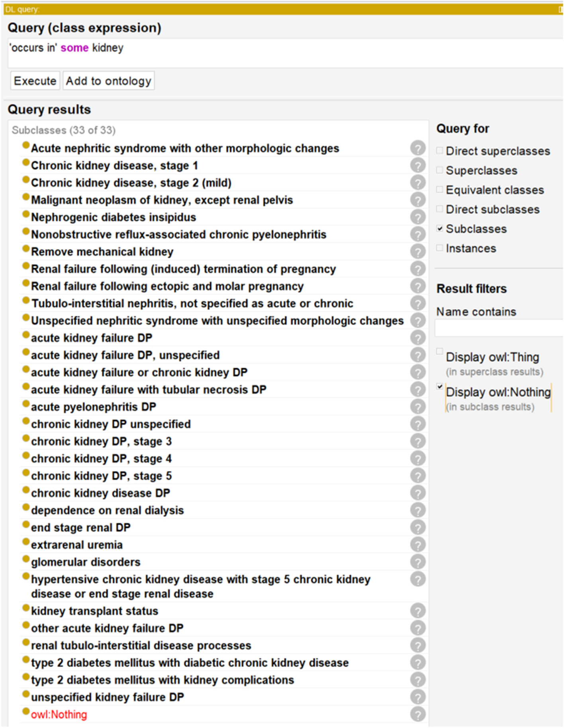This screenshot has height=728, width=564.
Task: Check the Instances checkbox
Action: pos(439,248)
